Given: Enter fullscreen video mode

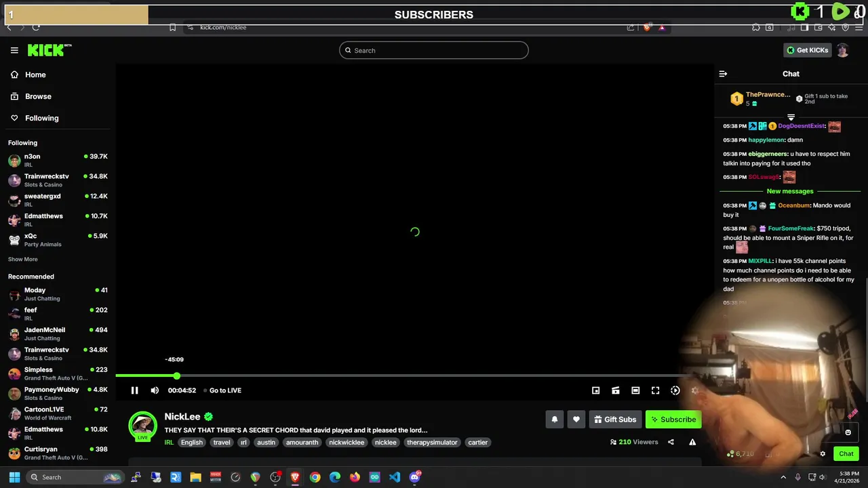Looking at the screenshot, I should pos(655,390).
